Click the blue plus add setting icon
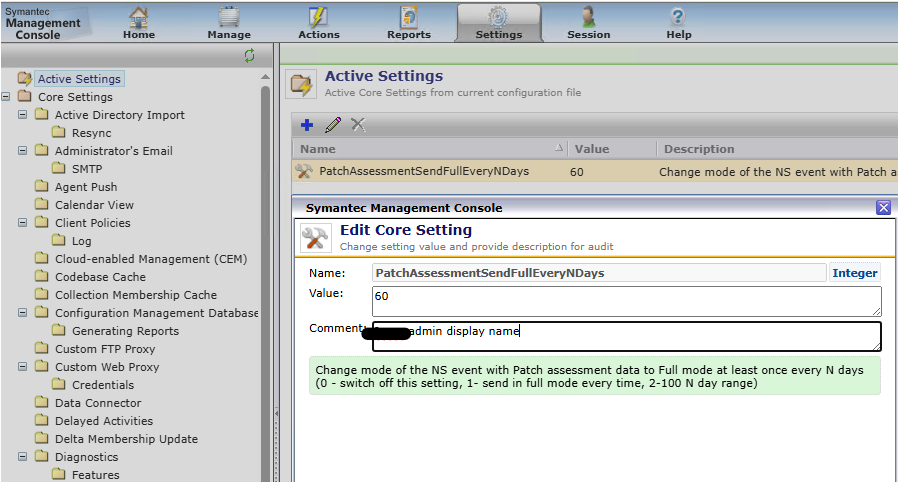This screenshot has width=898, height=482. coord(307,125)
